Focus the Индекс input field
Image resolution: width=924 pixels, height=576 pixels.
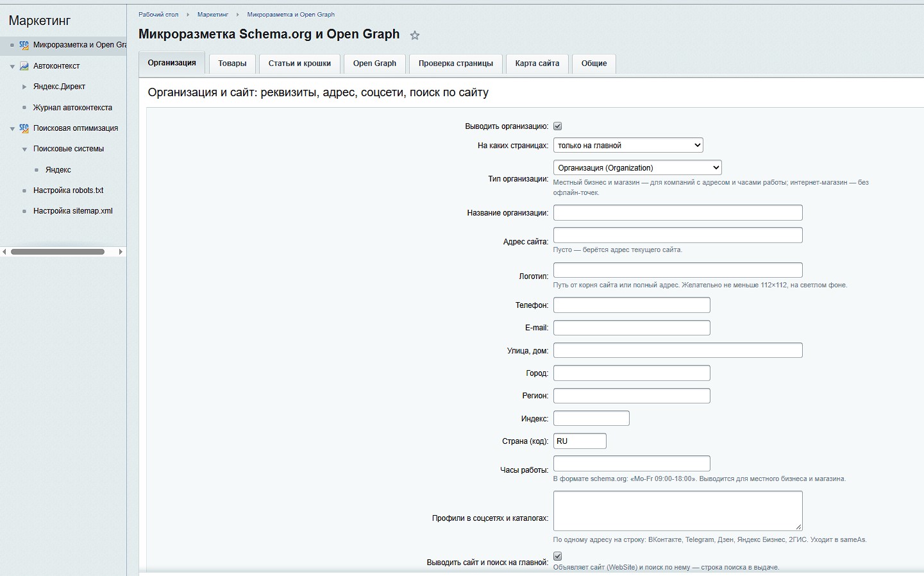pos(591,418)
